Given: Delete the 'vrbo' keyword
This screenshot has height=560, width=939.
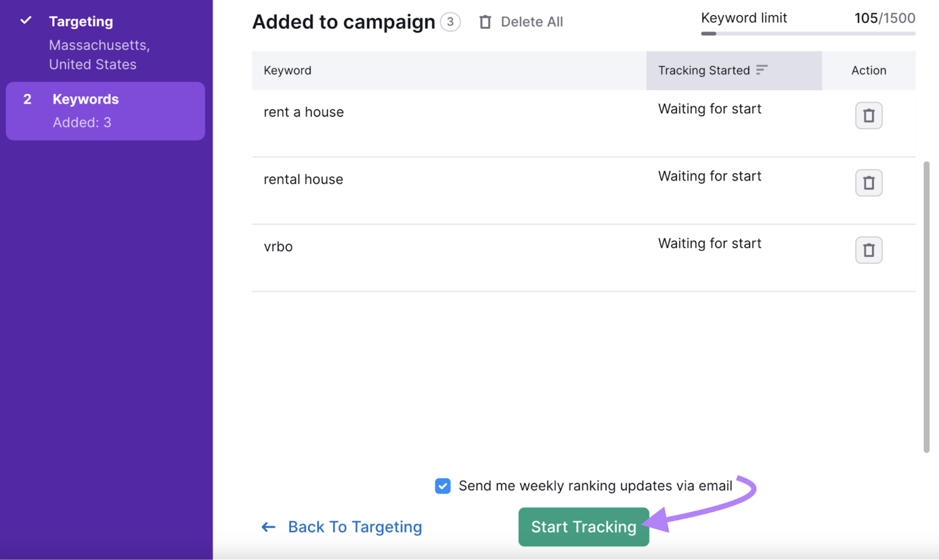Looking at the screenshot, I should (x=869, y=250).
